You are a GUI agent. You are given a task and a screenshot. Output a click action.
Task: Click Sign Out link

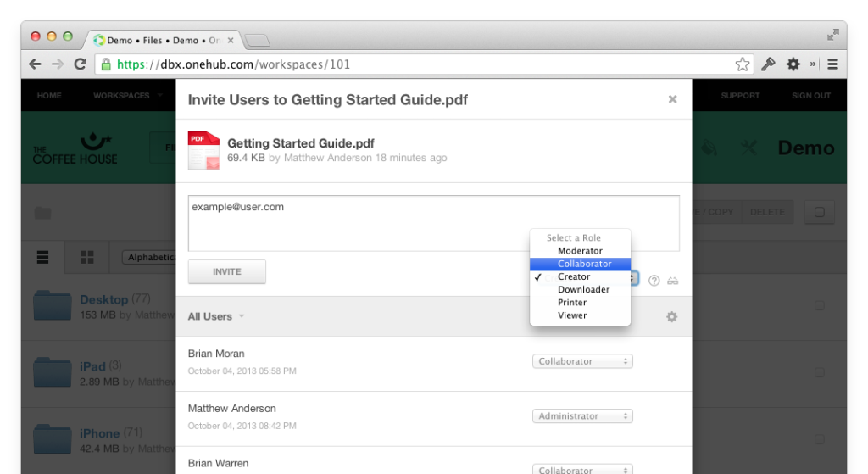tap(811, 95)
